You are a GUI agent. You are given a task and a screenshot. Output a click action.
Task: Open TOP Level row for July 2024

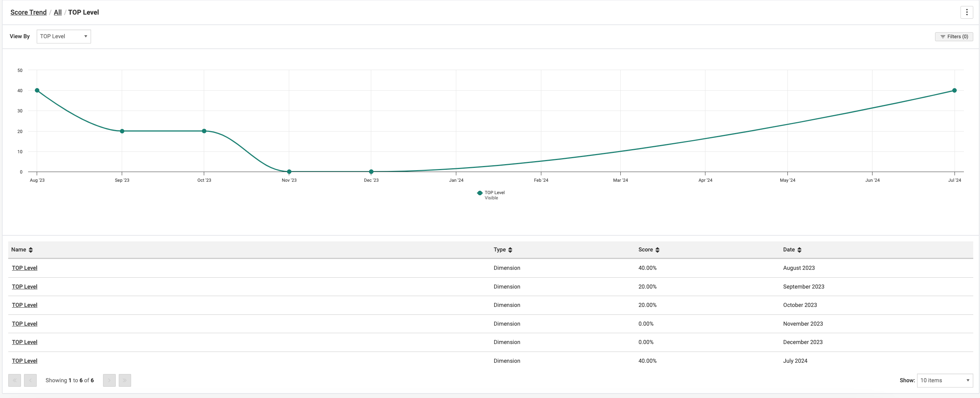[25, 361]
